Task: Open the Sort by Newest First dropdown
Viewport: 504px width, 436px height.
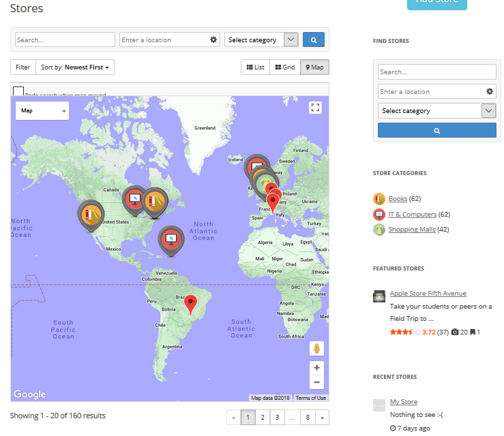Action: click(75, 67)
